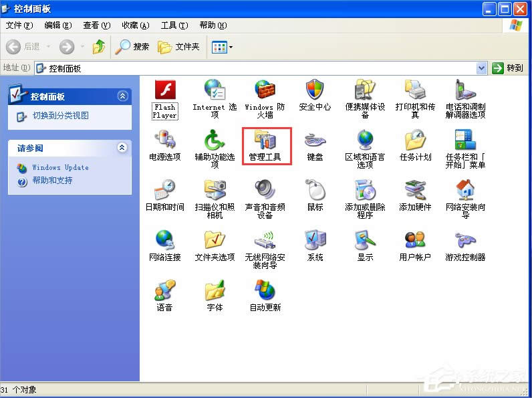This screenshot has height=398, width=532.
Task: Select the 安全中心 shield icon
Action: (315, 90)
